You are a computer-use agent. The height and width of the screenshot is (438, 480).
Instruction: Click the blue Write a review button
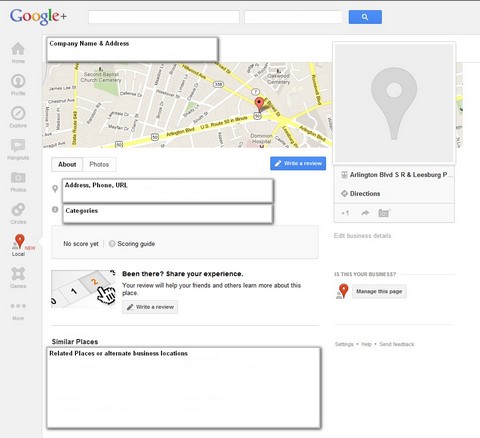pos(298,163)
